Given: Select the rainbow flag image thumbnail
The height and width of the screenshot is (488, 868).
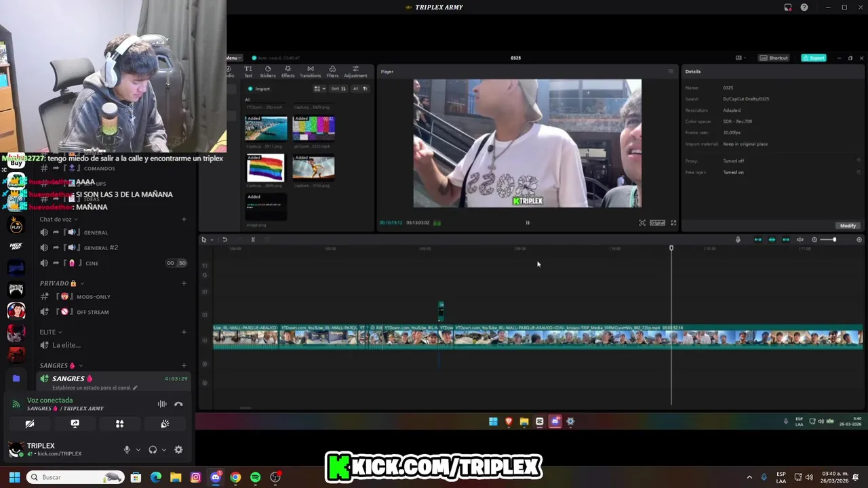Looking at the screenshot, I should [266, 167].
